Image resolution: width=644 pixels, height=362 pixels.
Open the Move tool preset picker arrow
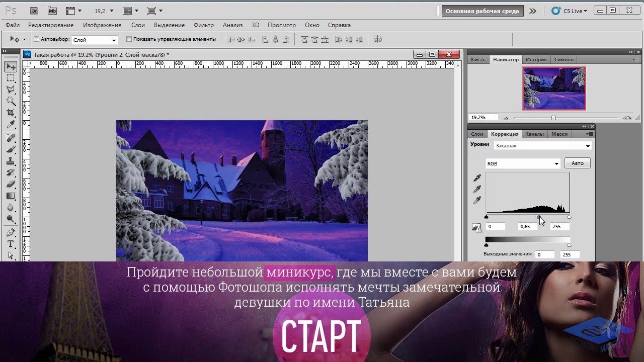click(x=24, y=40)
